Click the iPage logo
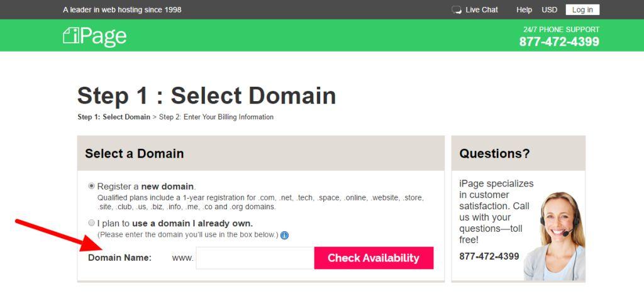The image size is (644, 296). click(95, 36)
